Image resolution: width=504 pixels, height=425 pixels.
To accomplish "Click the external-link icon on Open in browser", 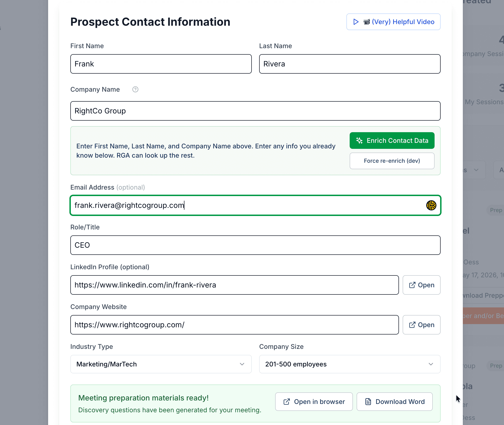I will 286,402.
